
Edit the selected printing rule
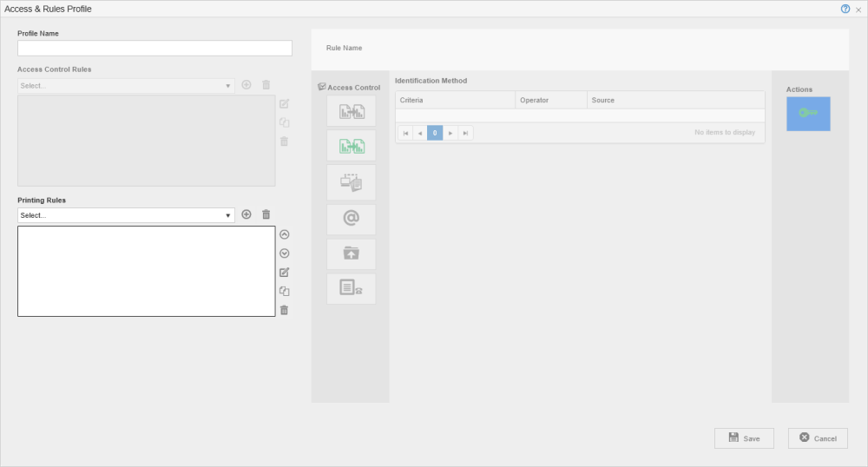[x=284, y=273]
